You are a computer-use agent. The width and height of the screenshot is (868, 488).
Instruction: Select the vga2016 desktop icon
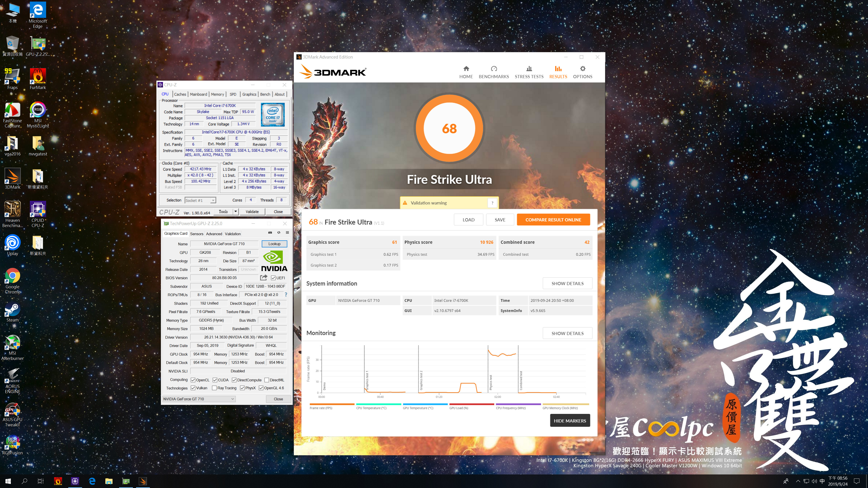12,145
